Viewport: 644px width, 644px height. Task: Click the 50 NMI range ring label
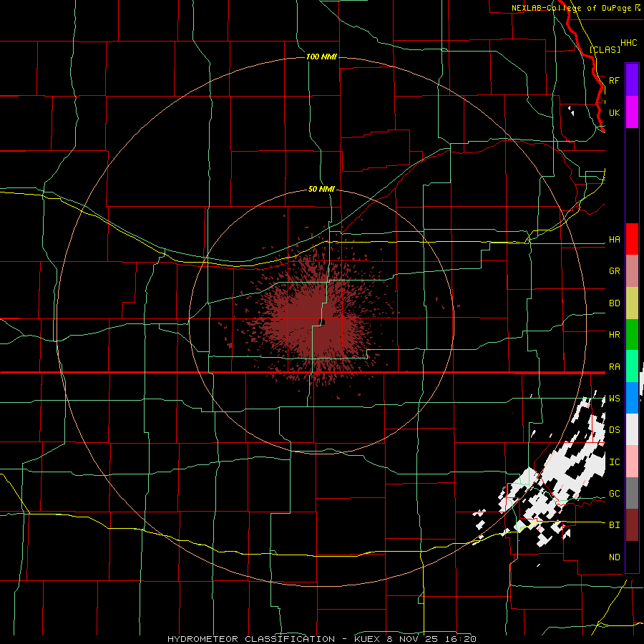321,190
